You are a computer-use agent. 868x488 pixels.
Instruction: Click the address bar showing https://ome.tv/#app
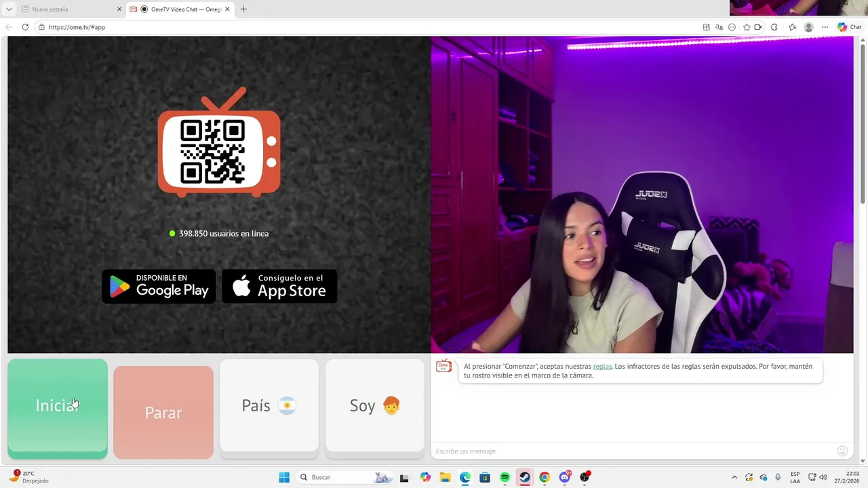[x=366, y=27]
